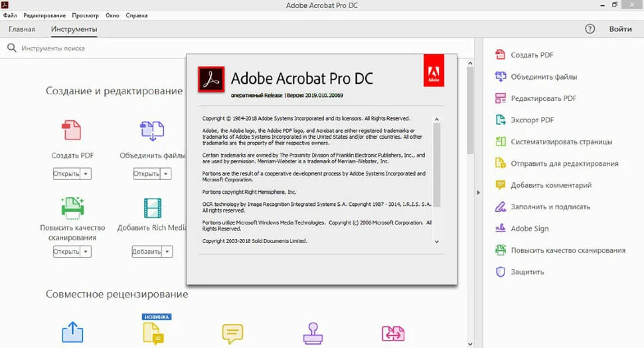Click the Экспорт PDF sidebar icon
644x348 pixels.
pyautogui.click(x=500, y=120)
